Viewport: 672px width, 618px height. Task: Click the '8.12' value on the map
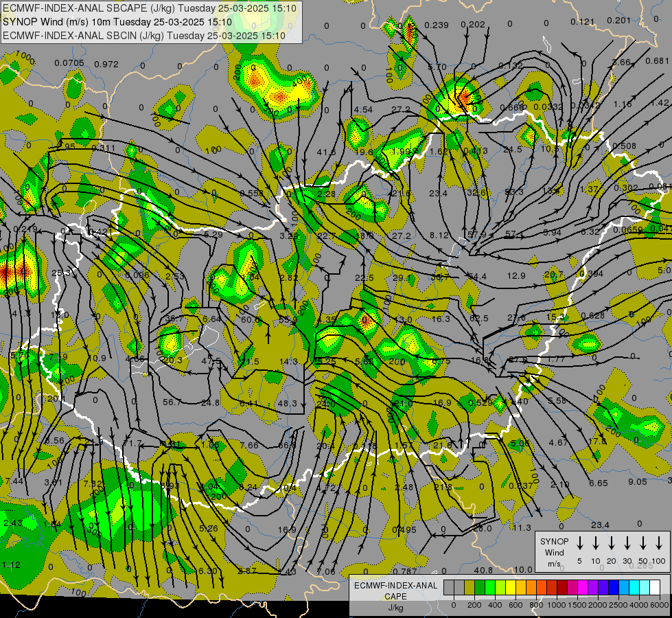439,236
